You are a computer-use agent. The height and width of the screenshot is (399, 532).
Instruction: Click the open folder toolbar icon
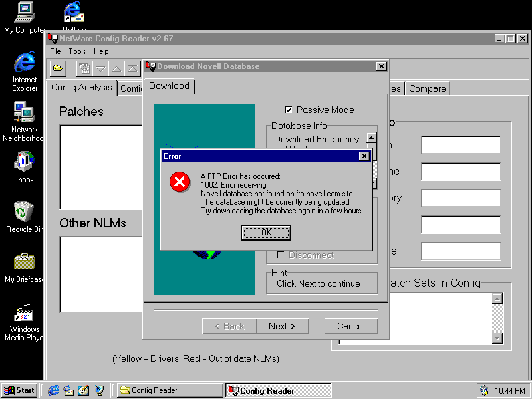tap(58, 68)
